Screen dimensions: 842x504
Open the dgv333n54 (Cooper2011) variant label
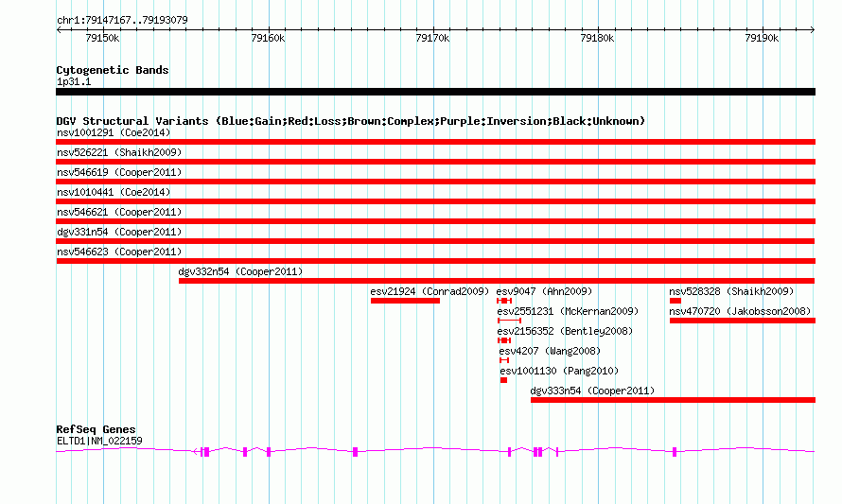pyautogui.click(x=592, y=391)
